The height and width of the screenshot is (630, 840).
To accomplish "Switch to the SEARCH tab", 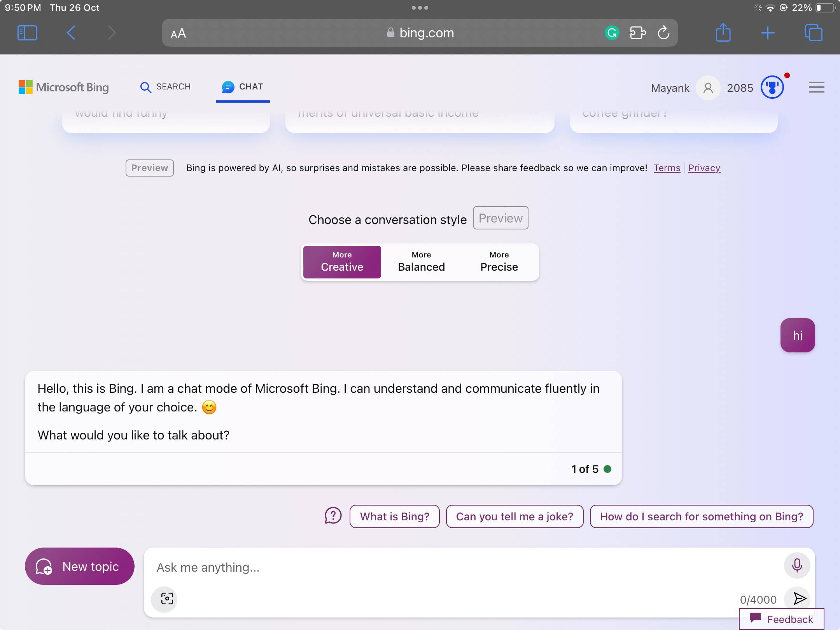I will click(x=165, y=87).
